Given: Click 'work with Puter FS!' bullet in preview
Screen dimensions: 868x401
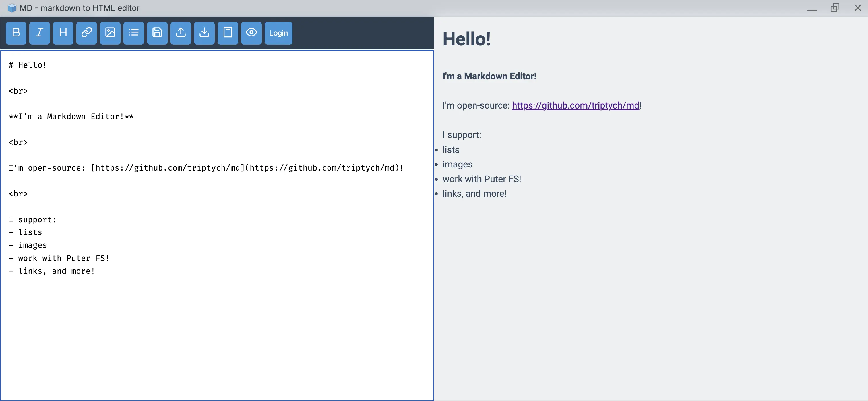Looking at the screenshot, I should 482,179.
